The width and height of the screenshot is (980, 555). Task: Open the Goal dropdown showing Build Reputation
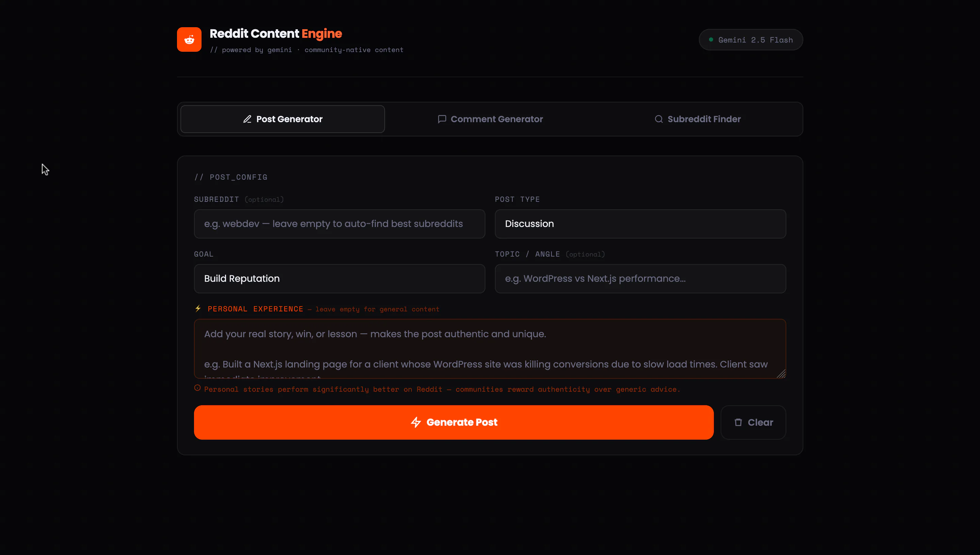coord(339,279)
